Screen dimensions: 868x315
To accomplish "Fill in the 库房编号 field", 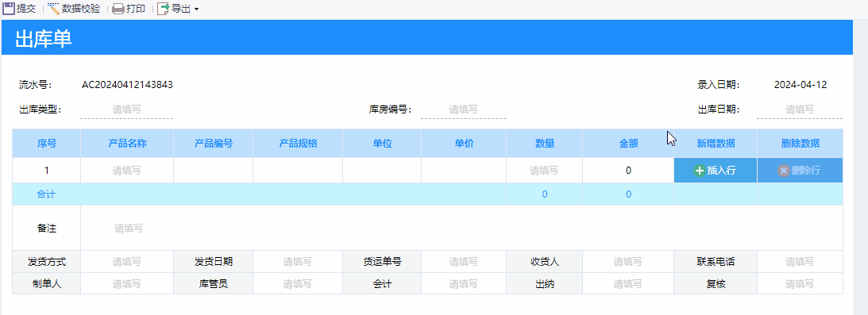I will coord(463,109).
